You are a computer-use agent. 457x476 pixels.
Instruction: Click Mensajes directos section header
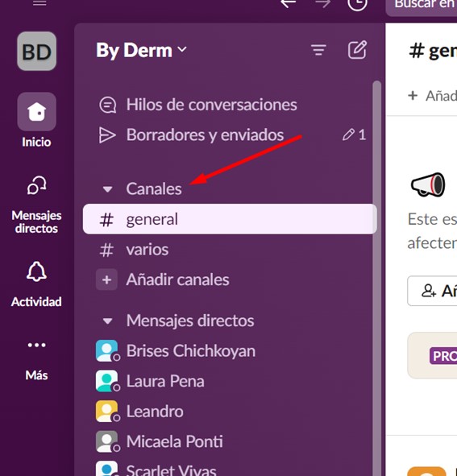(190, 321)
